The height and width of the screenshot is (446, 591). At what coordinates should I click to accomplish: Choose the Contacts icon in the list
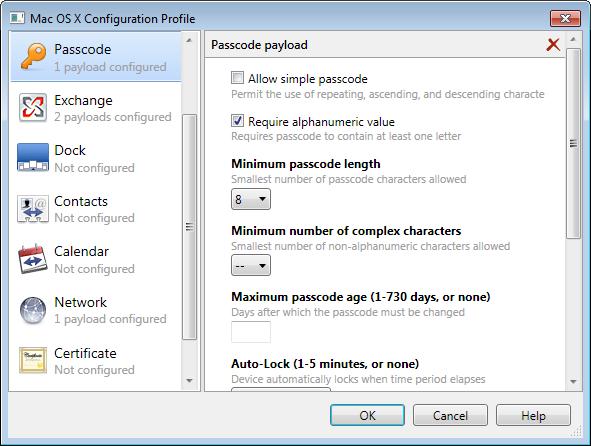pos(33,208)
